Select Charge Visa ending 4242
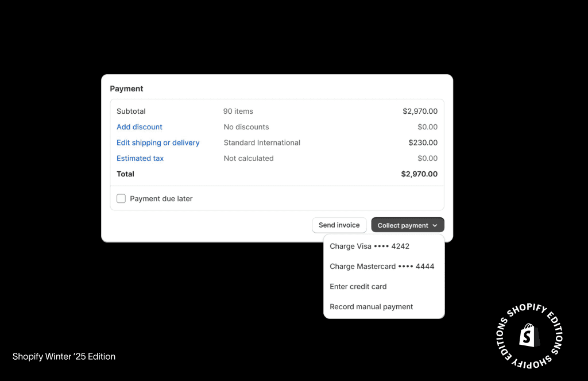The image size is (588, 381). click(369, 247)
